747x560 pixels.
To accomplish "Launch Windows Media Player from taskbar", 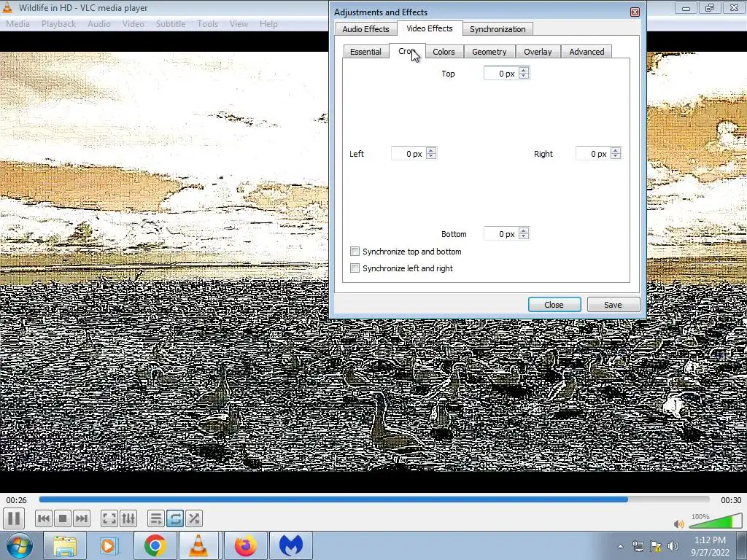I will point(109,545).
